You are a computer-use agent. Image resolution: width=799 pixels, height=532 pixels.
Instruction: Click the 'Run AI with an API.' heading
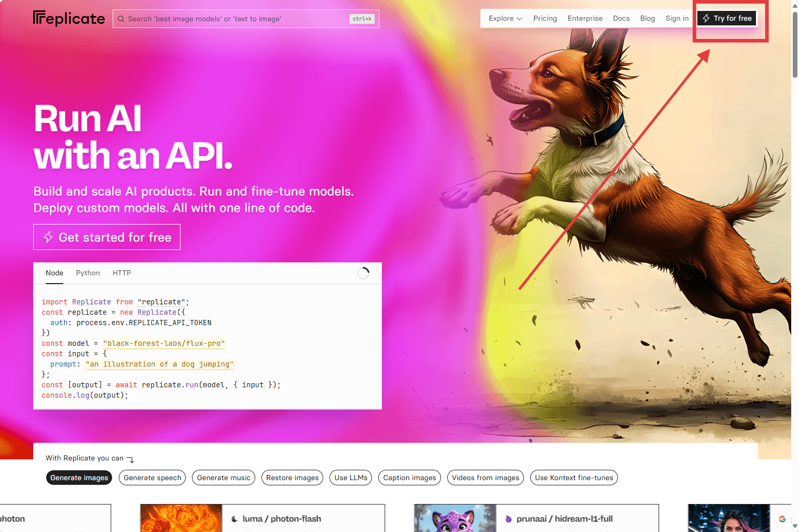click(133, 137)
